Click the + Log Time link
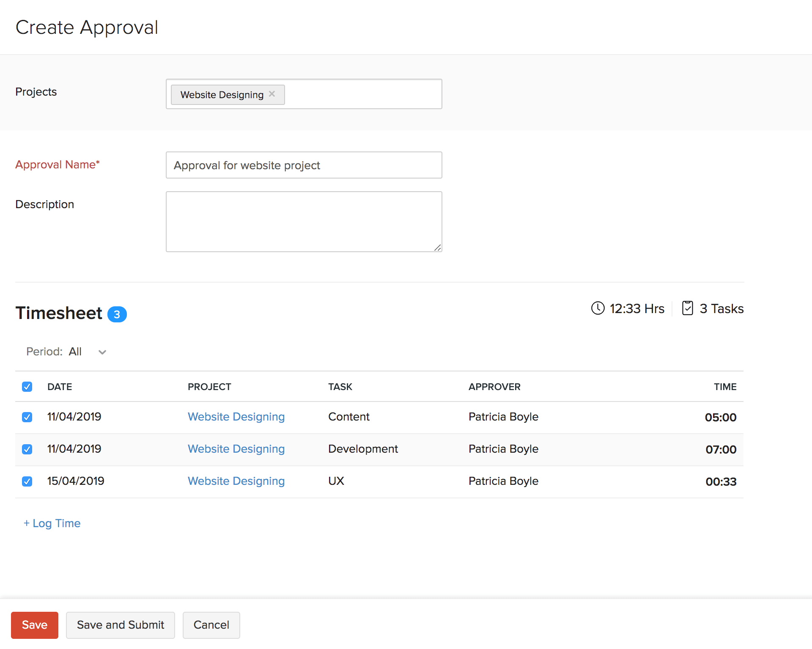 pyautogui.click(x=52, y=522)
